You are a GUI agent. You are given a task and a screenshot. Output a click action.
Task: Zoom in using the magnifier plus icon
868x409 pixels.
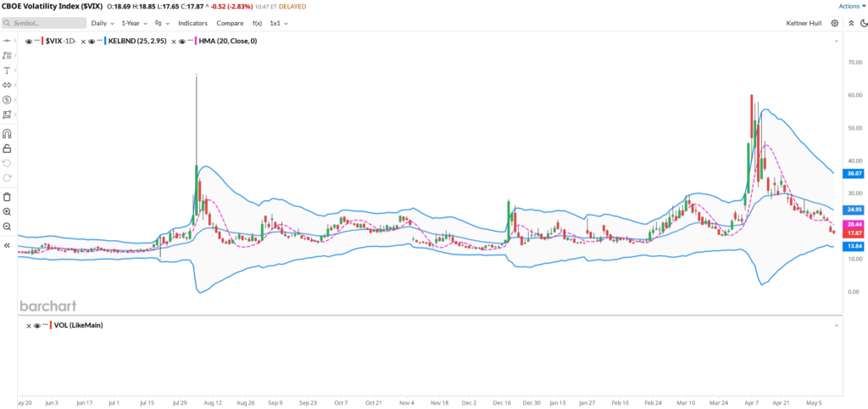[7, 211]
